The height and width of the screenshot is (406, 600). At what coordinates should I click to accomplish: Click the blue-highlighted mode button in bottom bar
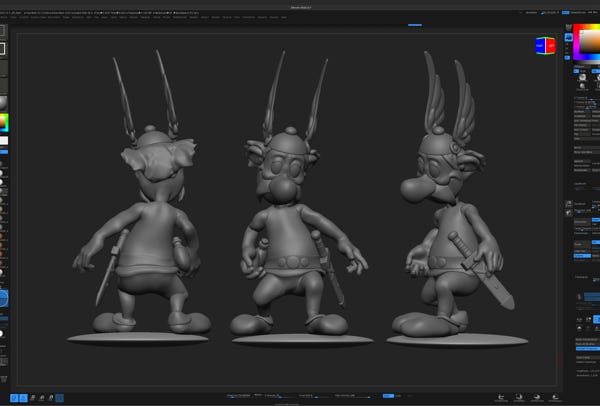tap(388, 396)
